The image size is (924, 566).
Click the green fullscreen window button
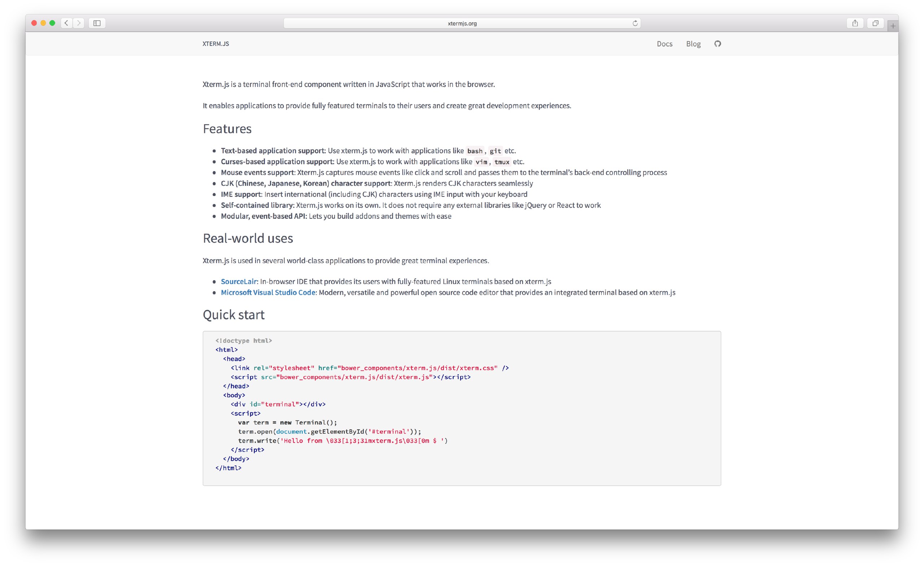click(x=52, y=23)
